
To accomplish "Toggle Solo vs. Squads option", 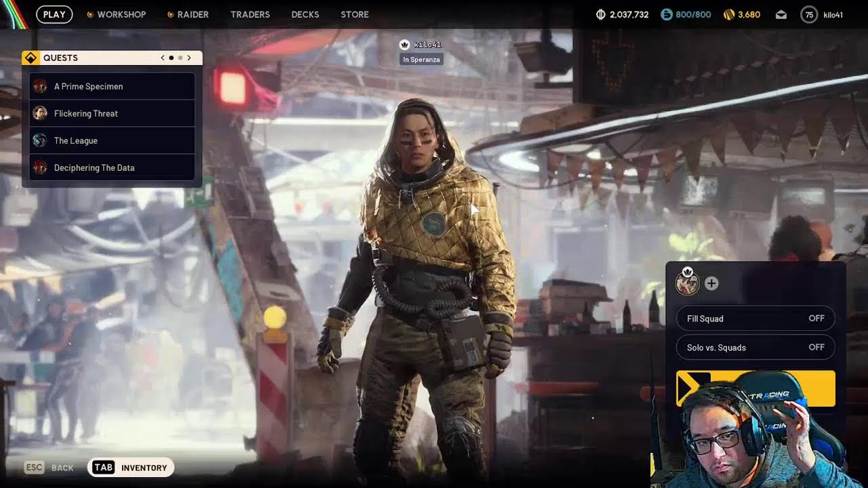I will (x=755, y=348).
